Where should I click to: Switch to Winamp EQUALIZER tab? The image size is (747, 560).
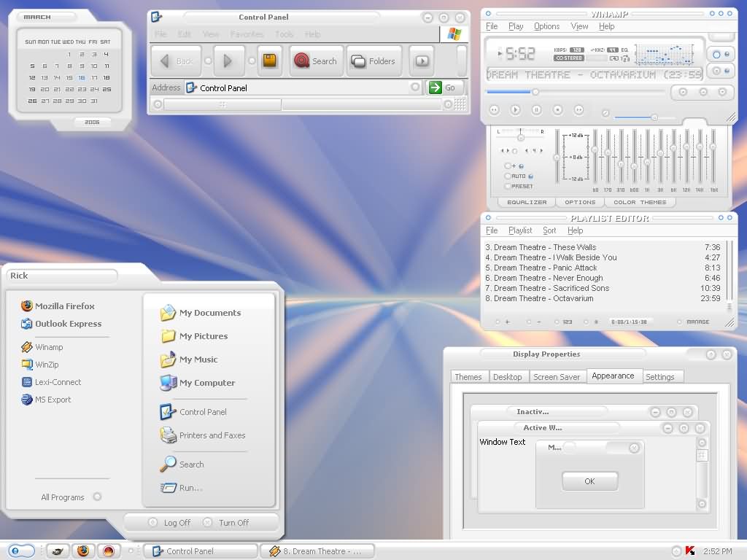pos(527,203)
